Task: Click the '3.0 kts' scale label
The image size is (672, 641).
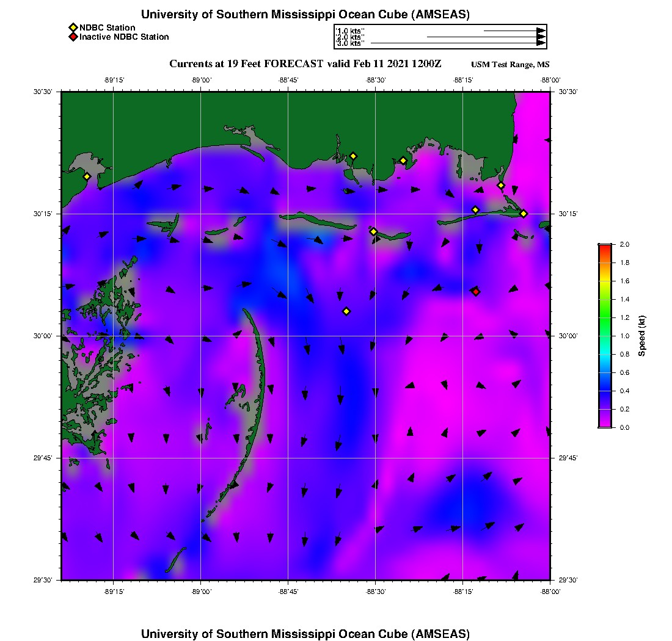Action: [349, 43]
